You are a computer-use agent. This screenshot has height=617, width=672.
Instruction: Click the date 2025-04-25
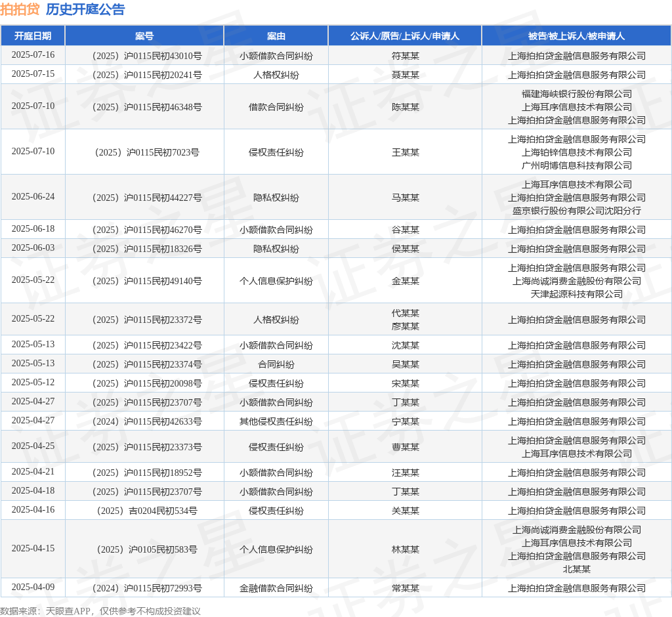33,446
